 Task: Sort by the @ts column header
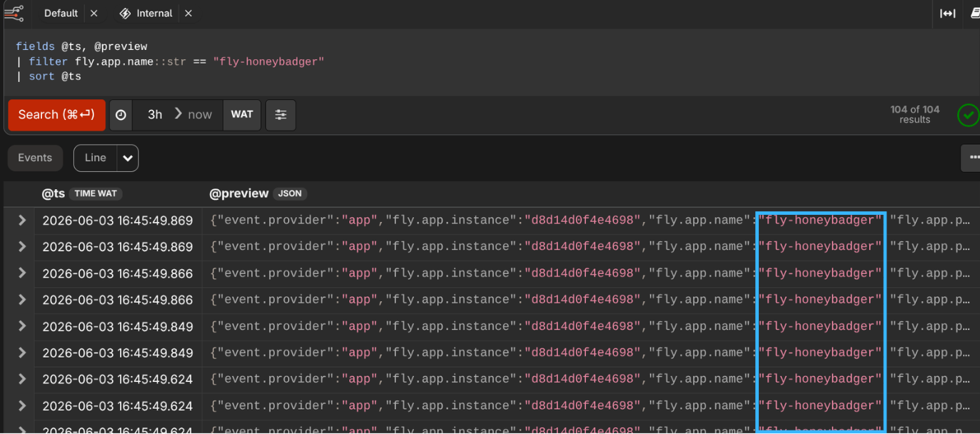(54, 193)
